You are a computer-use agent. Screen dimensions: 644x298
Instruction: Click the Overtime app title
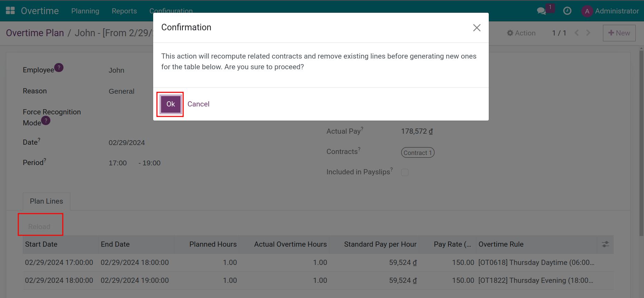pos(40,11)
